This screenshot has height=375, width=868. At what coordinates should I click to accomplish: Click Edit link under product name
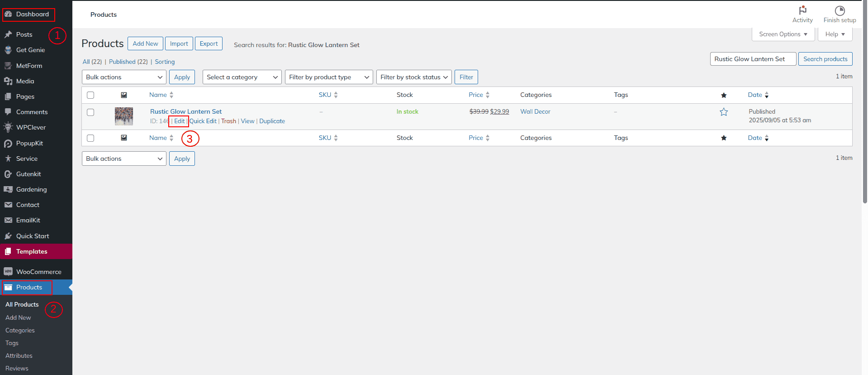click(x=180, y=121)
